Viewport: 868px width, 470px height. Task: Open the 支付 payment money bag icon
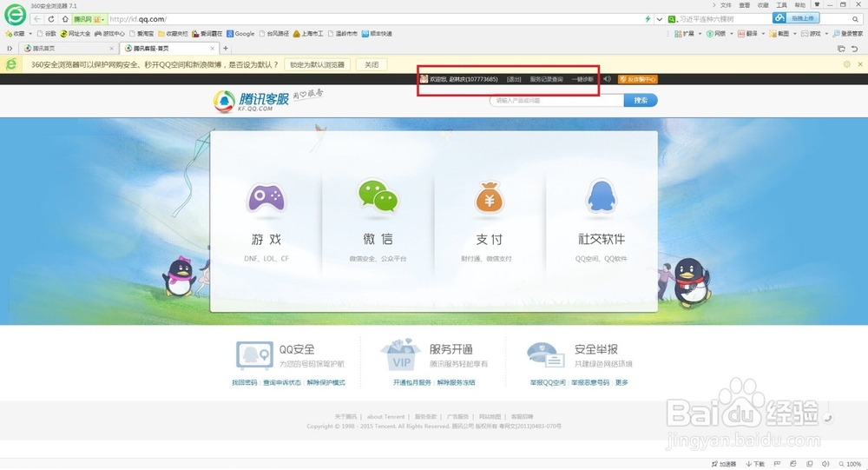click(490, 197)
